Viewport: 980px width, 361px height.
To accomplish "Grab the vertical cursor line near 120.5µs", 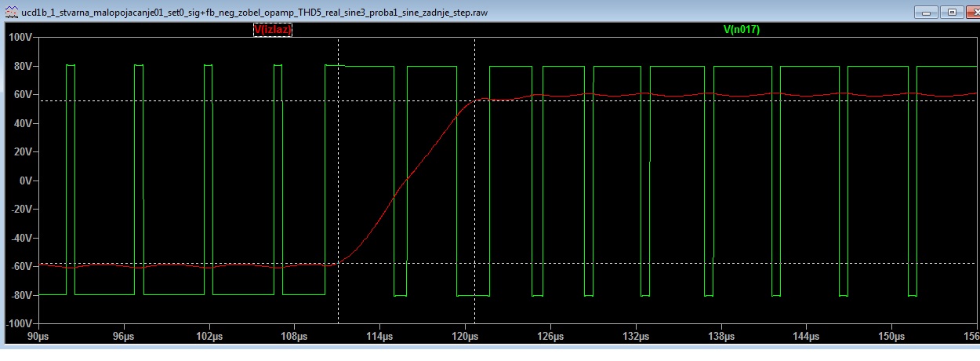I will tap(474, 180).
